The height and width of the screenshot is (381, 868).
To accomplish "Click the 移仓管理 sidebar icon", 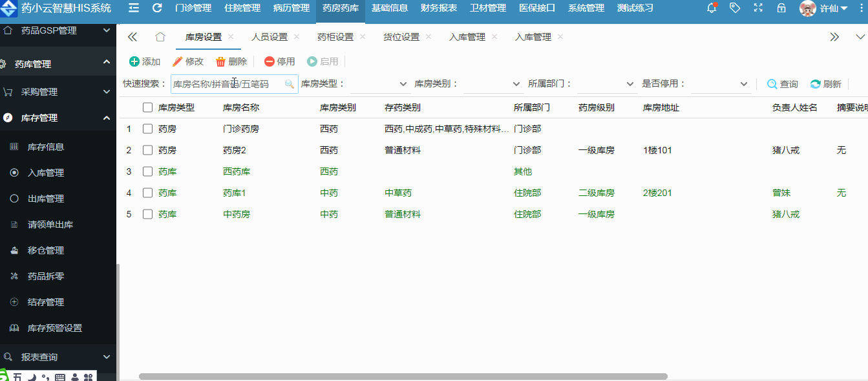I will (x=14, y=250).
